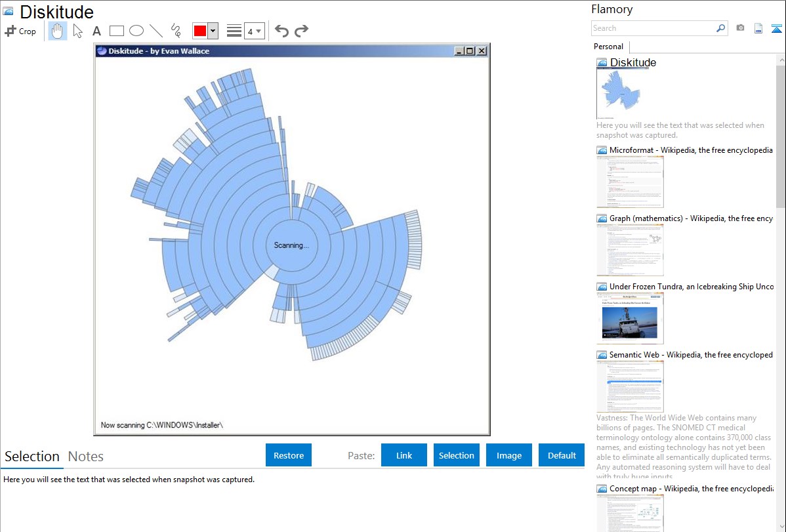Viewport: 786px width, 532px height.
Task: Click in the Flamory Search field
Action: 653,28
